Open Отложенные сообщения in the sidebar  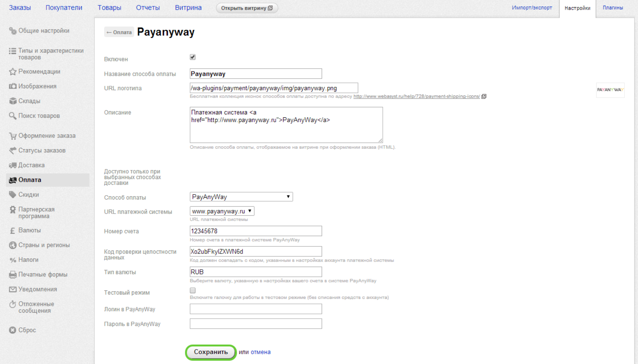tap(36, 307)
